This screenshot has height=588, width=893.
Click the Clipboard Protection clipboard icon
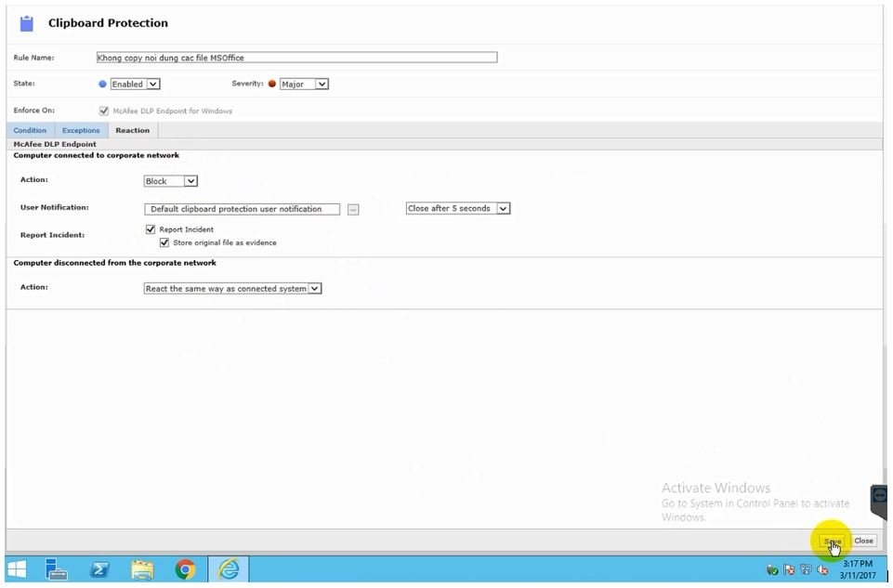pos(26,23)
